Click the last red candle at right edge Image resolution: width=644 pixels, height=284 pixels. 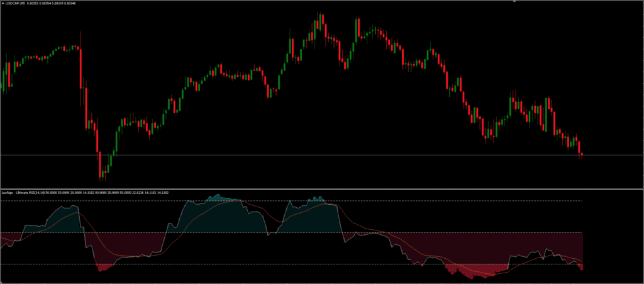(x=582, y=154)
